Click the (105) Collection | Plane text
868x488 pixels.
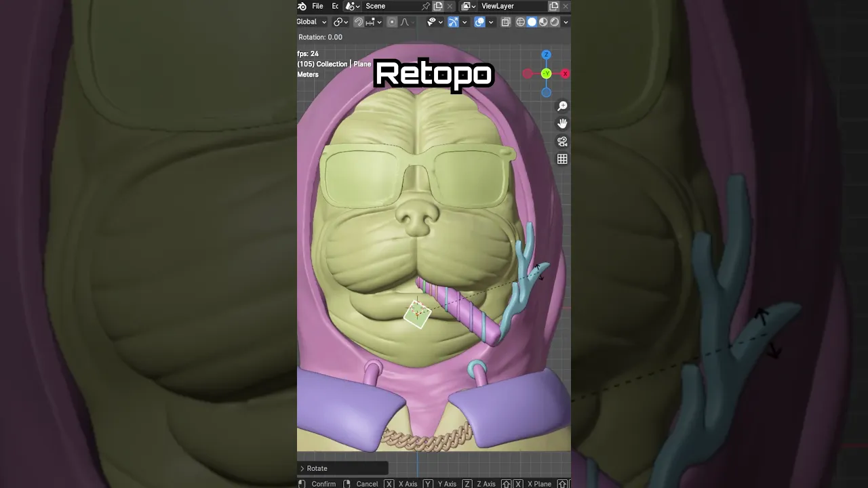(x=334, y=64)
